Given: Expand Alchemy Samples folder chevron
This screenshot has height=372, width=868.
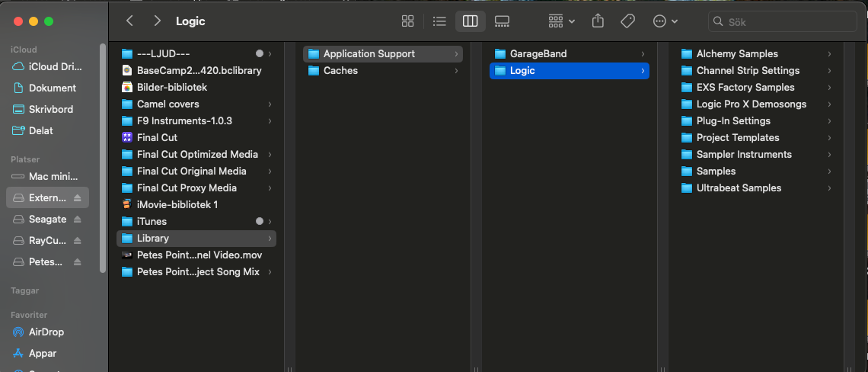Looking at the screenshot, I should [x=829, y=54].
